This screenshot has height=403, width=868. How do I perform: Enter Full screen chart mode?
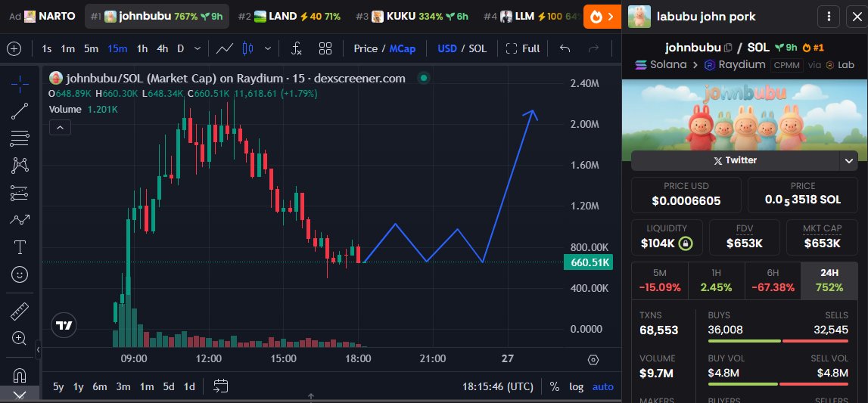pyautogui.click(x=523, y=48)
